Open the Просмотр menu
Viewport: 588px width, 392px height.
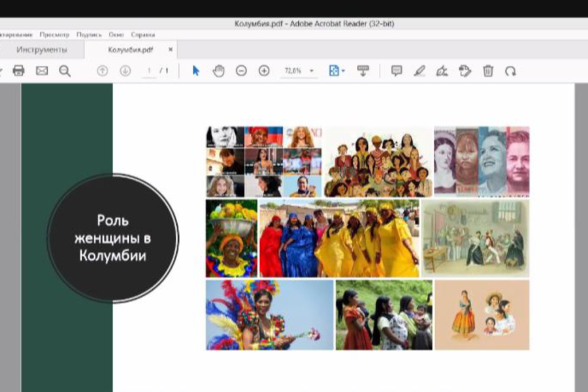point(55,34)
